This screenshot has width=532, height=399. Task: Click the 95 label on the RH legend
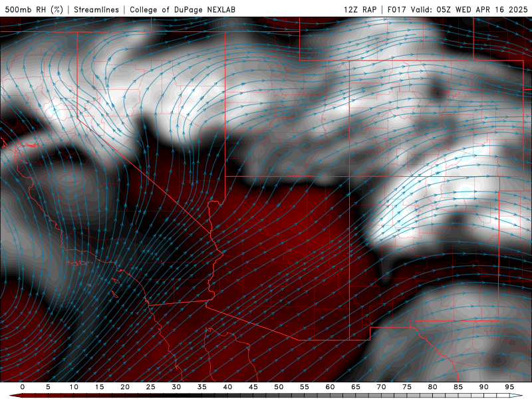pyautogui.click(x=509, y=387)
